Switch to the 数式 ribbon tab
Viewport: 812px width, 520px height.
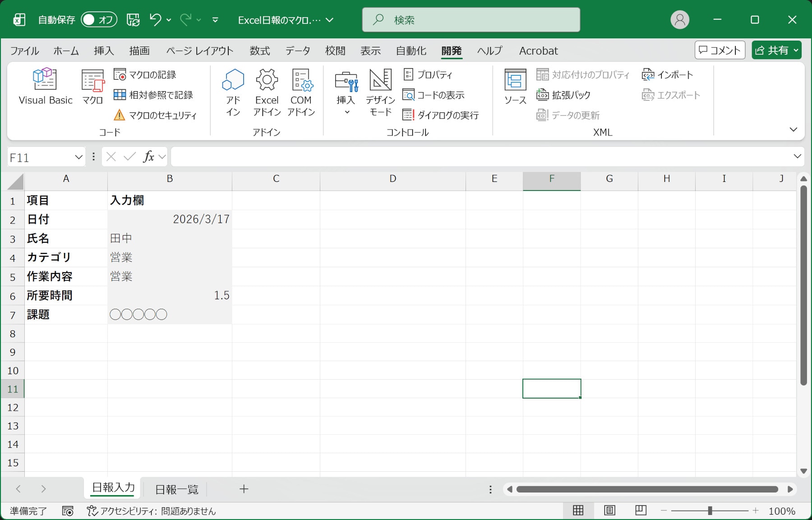point(260,51)
